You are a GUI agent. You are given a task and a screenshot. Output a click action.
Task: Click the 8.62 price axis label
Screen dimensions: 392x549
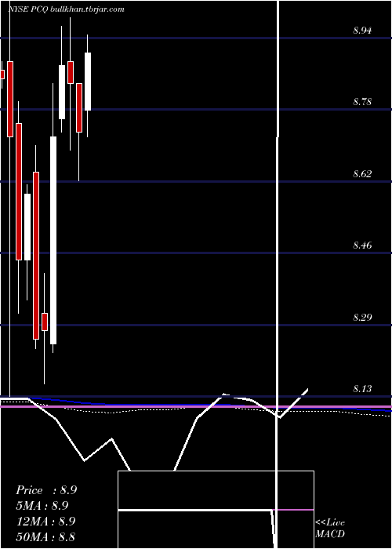(x=362, y=174)
